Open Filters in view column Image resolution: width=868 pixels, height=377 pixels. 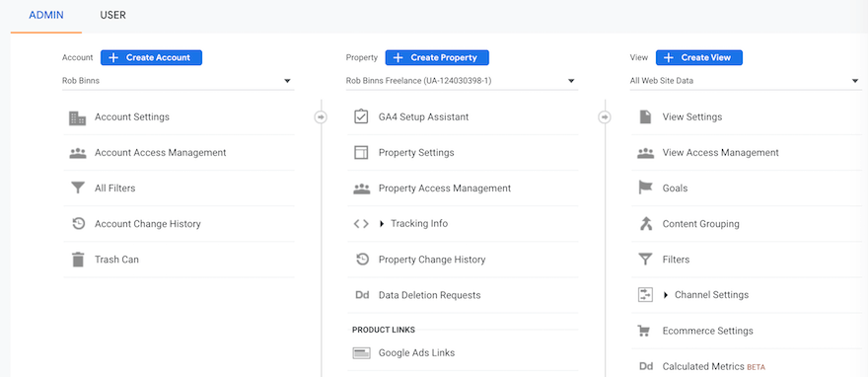coord(676,260)
